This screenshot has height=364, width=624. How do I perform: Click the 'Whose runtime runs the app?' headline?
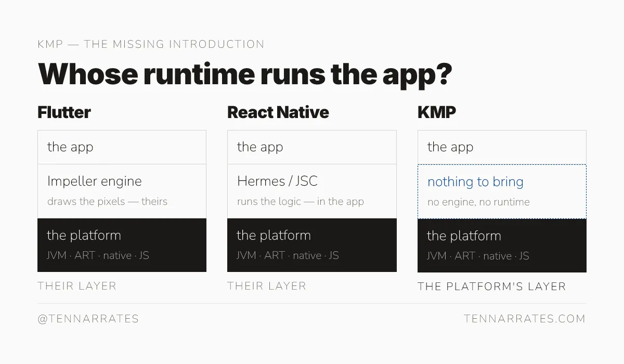245,74
